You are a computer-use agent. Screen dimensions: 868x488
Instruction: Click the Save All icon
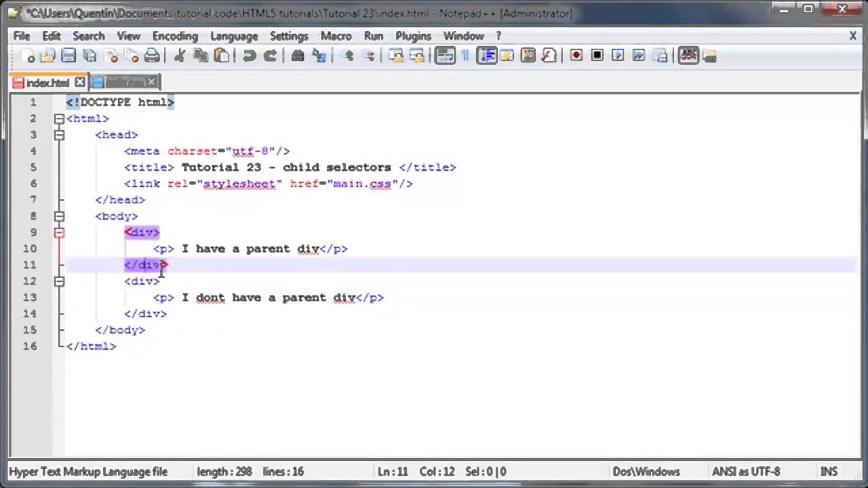(90, 56)
